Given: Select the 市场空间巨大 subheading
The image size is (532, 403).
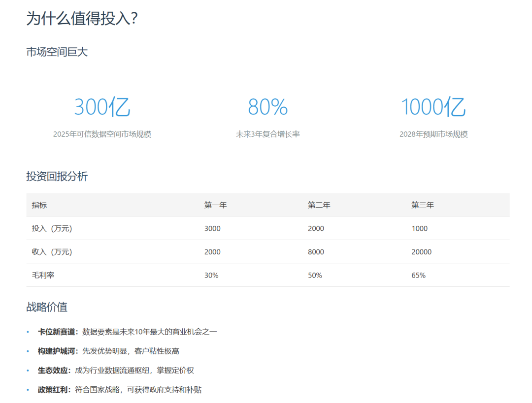Looking at the screenshot, I should [57, 52].
